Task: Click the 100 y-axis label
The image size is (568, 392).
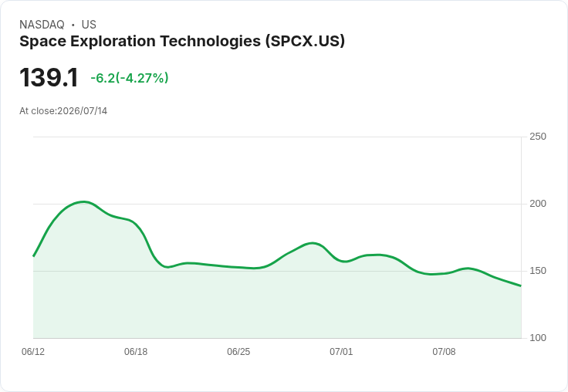Action: click(538, 338)
